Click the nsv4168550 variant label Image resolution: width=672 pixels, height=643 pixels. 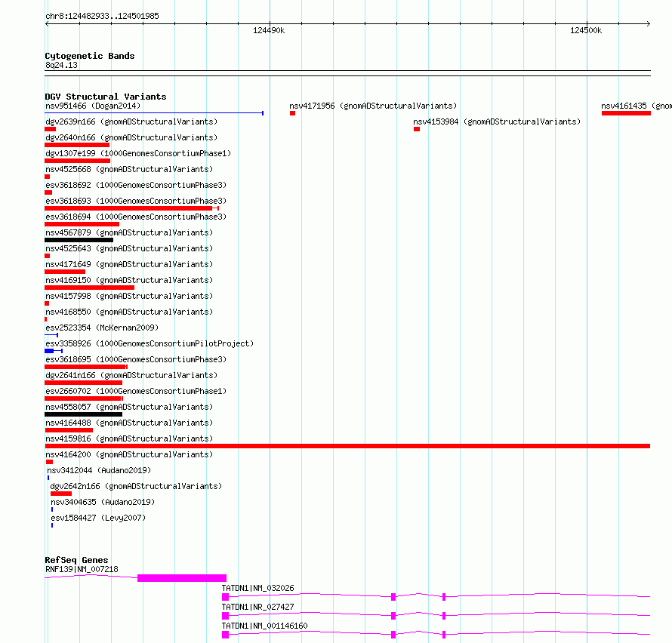coord(129,312)
